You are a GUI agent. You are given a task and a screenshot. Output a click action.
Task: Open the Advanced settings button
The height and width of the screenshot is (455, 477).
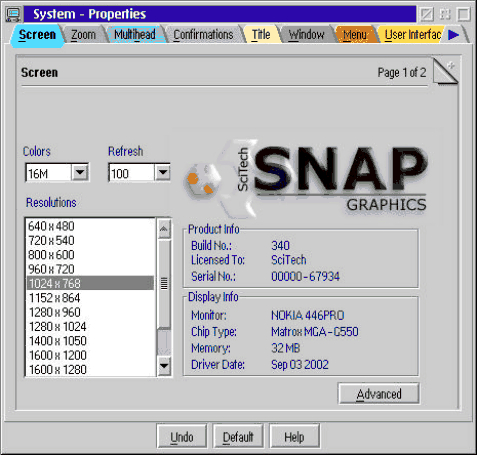pyautogui.click(x=379, y=394)
